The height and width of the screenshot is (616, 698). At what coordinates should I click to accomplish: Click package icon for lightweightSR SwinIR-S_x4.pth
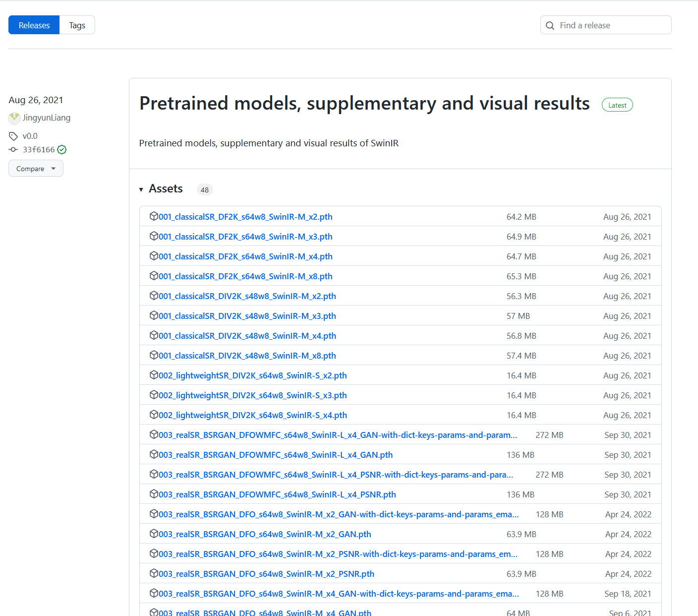154,414
